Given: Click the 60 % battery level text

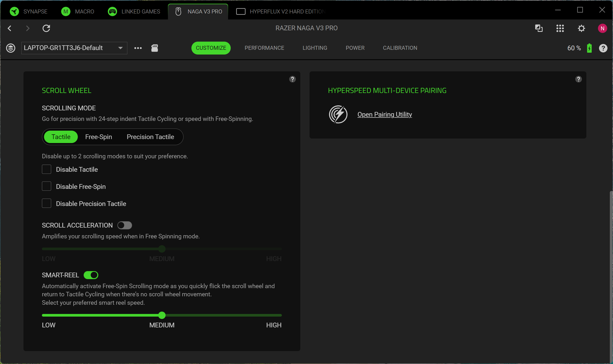Looking at the screenshot, I should tap(574, 48).
